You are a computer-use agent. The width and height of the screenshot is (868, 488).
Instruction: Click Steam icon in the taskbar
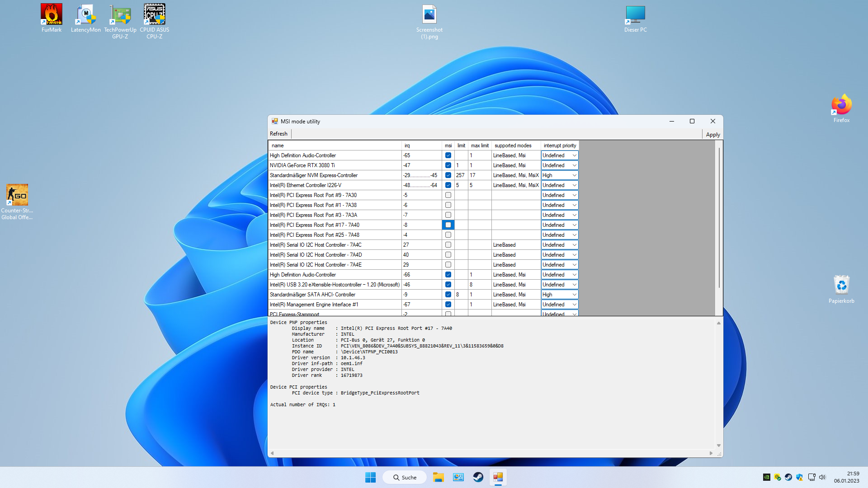478,477
